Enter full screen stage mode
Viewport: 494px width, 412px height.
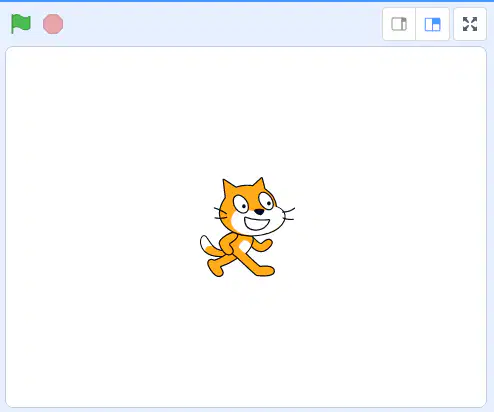[x=470, y=24]
